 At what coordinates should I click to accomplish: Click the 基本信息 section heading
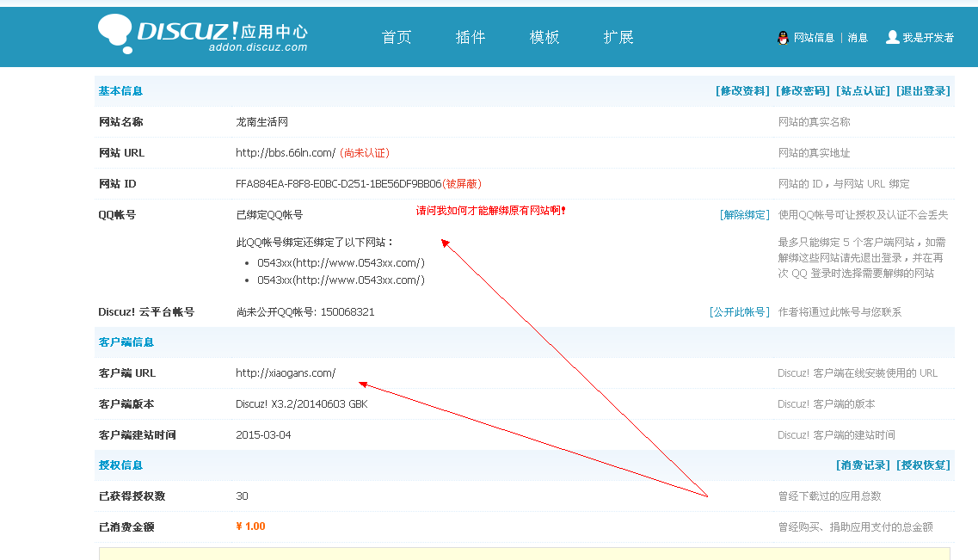120,91
